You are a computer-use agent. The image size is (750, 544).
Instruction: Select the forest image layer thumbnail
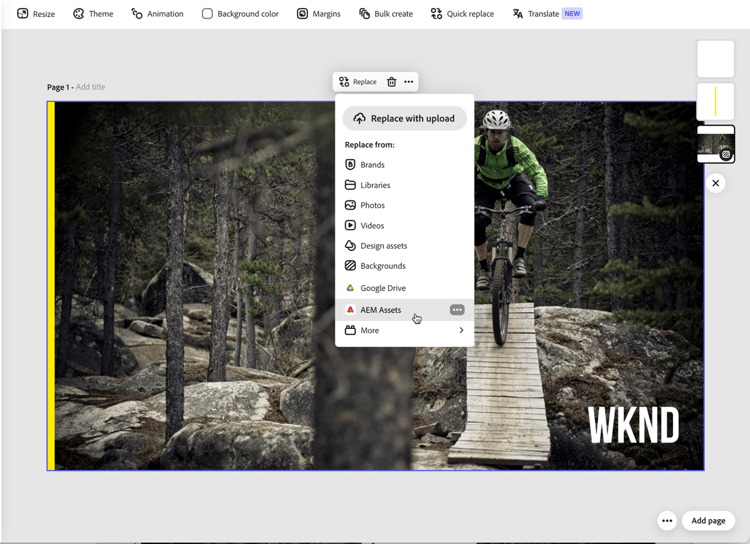(x=716, y=144)
